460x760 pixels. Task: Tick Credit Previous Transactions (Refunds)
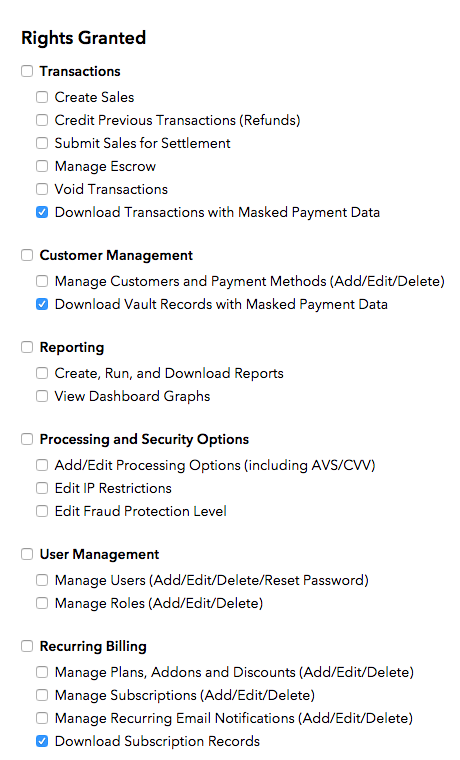pyautogui.click(x=42, y=120)
